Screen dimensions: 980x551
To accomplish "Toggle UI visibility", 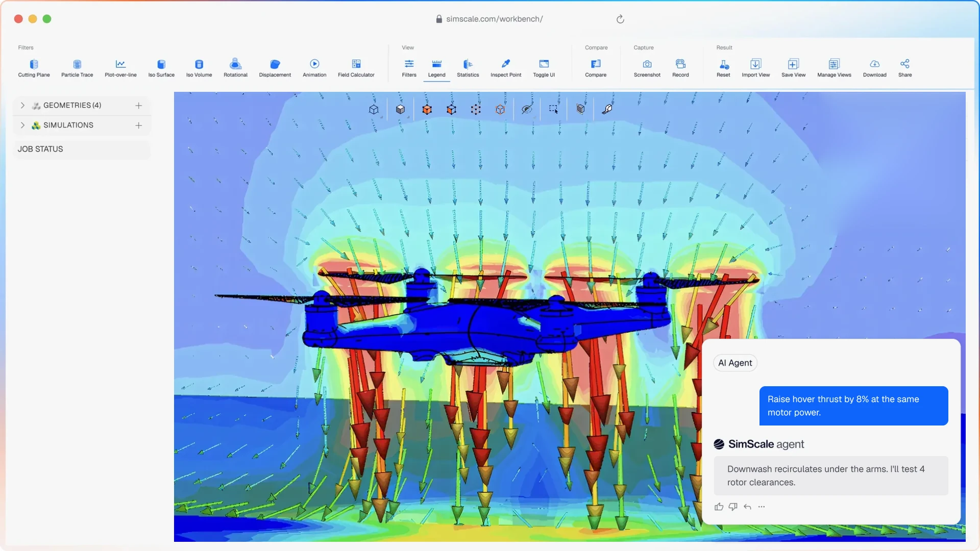I will (544, 68).
